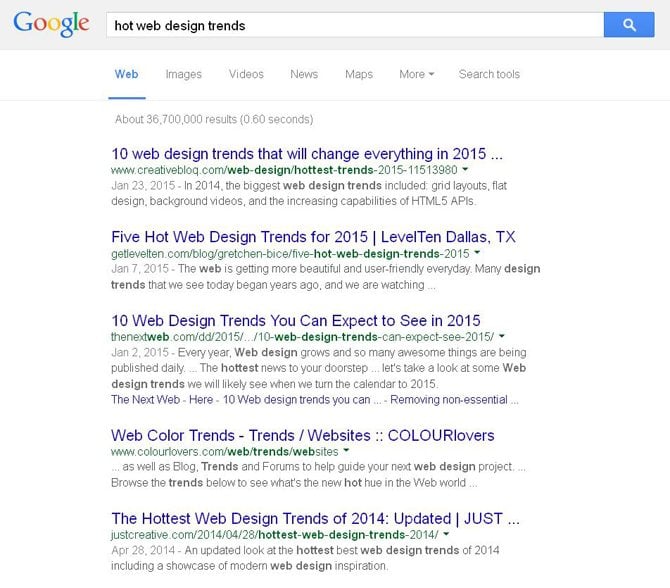Open Search tools options
Viewport: 670px width, 588px height.
click(x=489, y=74)
